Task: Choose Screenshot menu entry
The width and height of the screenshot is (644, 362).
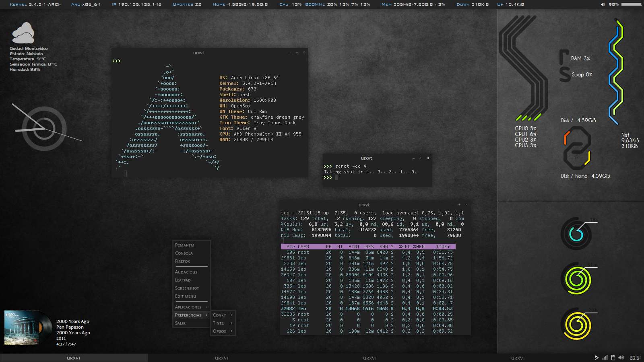Action: (x=191, y=288)
